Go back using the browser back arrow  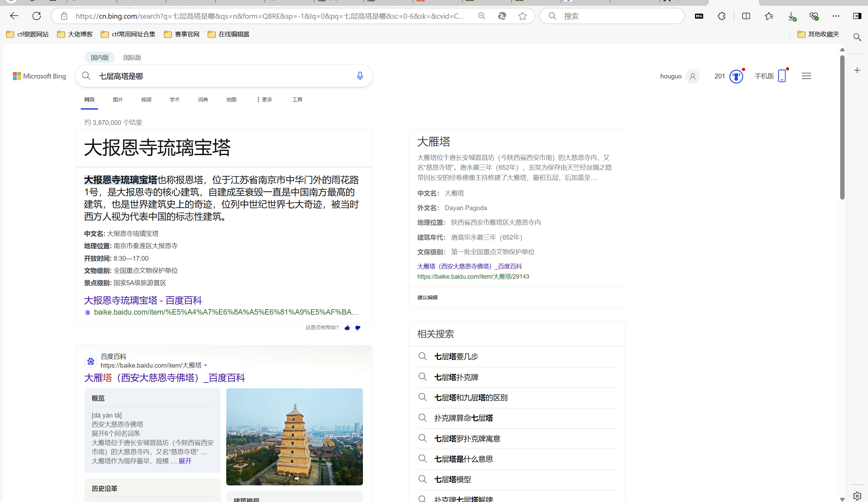(14, 16)
